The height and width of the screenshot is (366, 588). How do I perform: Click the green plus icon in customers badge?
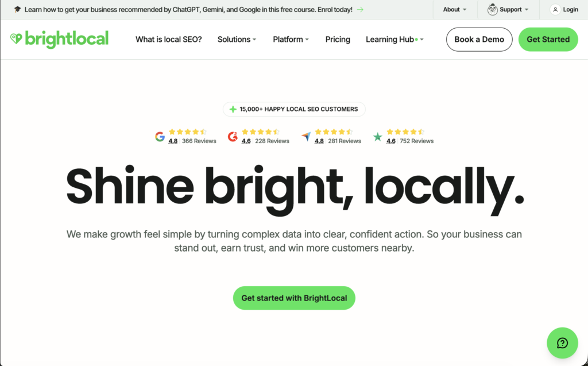coord(233,109)
